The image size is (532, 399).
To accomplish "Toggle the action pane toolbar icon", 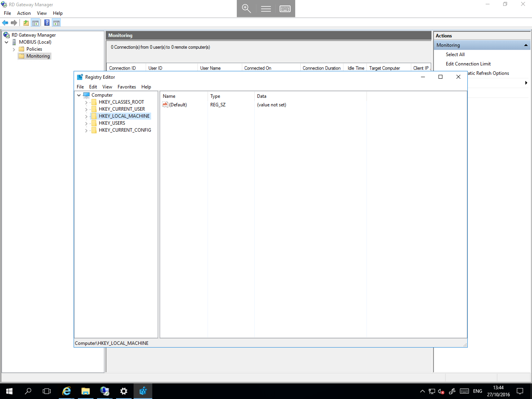I will 56,23.
